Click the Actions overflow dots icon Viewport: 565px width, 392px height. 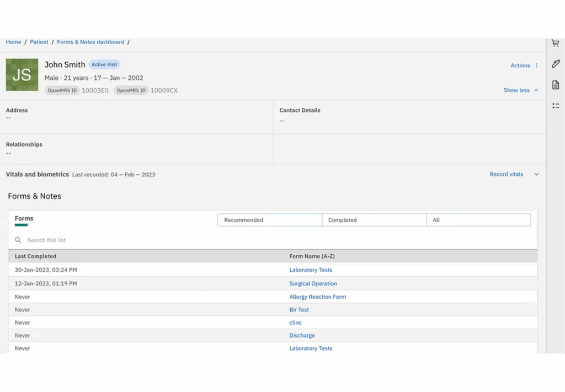pos(536,66)
